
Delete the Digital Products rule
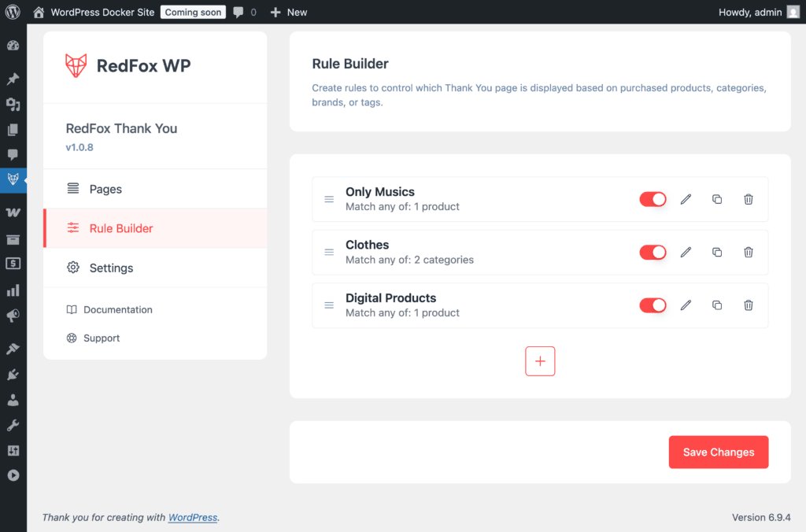749,305
